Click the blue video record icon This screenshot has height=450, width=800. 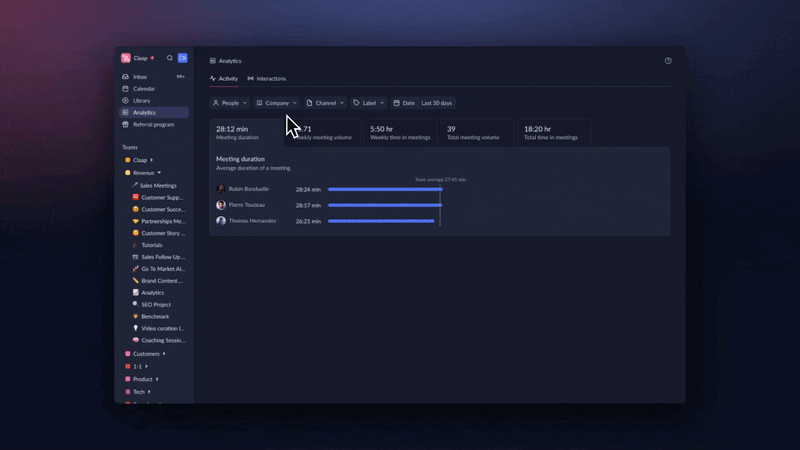pos(183,58)
